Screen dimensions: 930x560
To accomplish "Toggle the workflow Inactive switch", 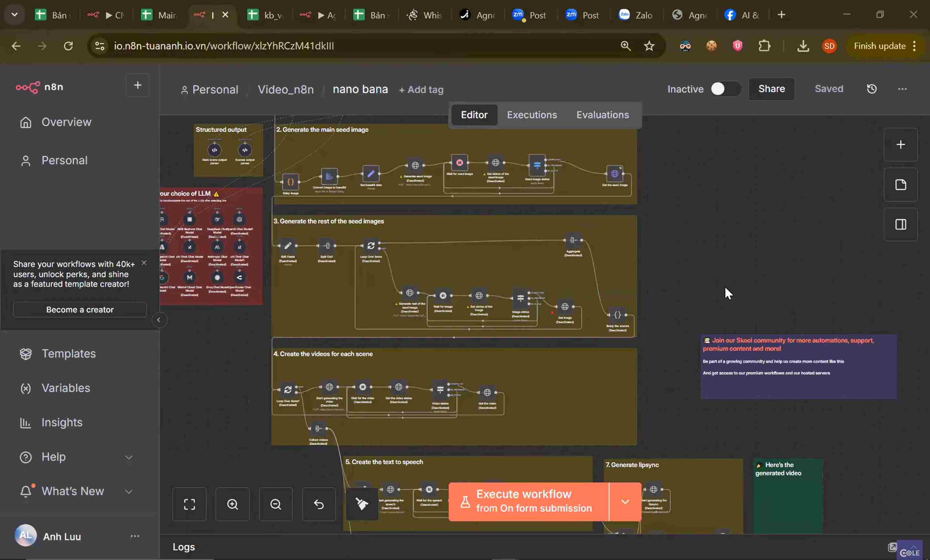I will click(x=725, y=89).
